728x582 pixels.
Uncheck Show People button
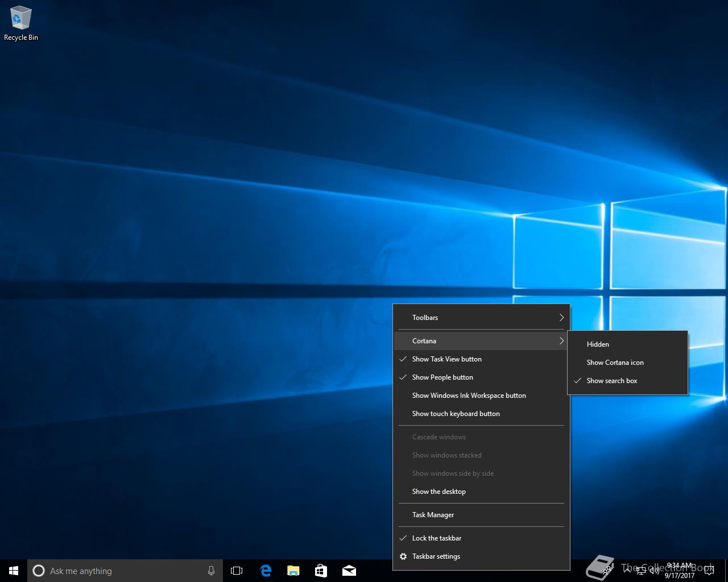[x=442, y=377]
